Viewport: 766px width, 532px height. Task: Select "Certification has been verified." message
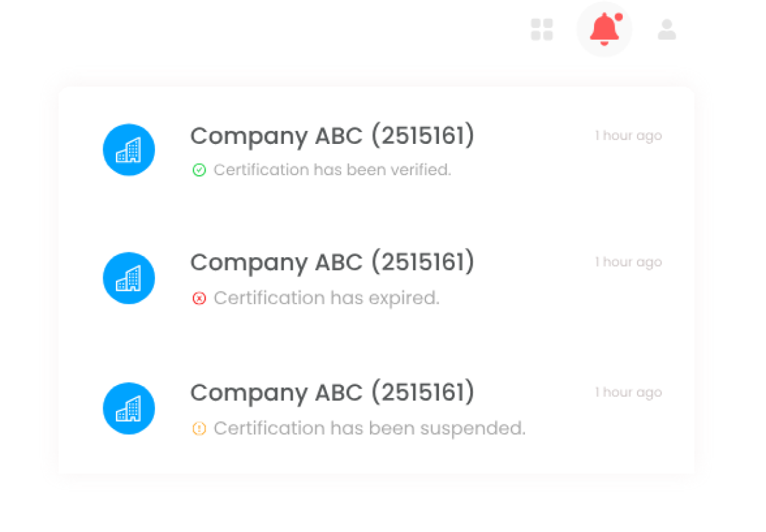click(x=332, y=170)
